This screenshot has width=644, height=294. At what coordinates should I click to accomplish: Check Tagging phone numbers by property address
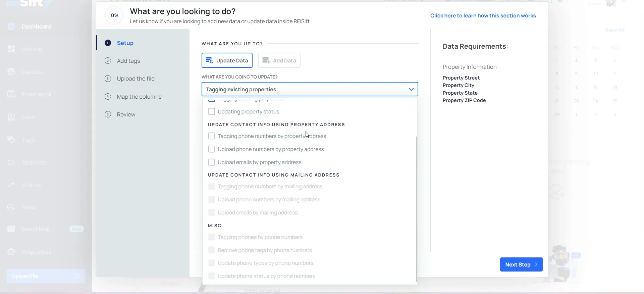pos(212,136)
